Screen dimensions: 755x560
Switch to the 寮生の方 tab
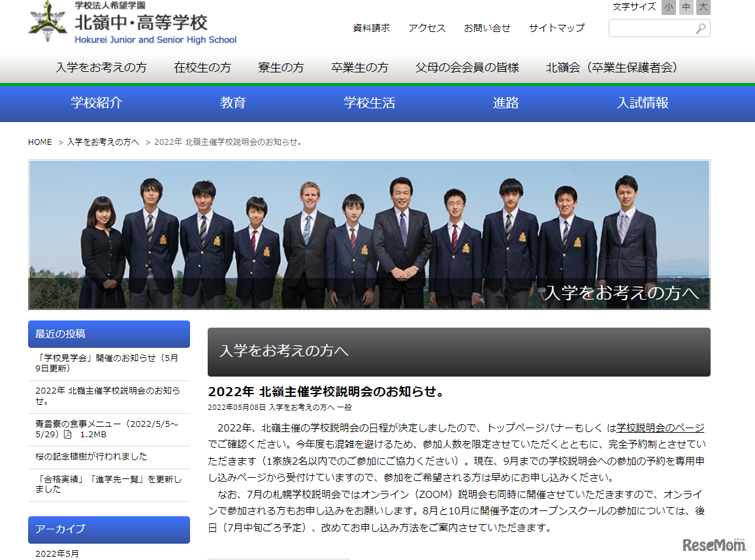point(281,67)
